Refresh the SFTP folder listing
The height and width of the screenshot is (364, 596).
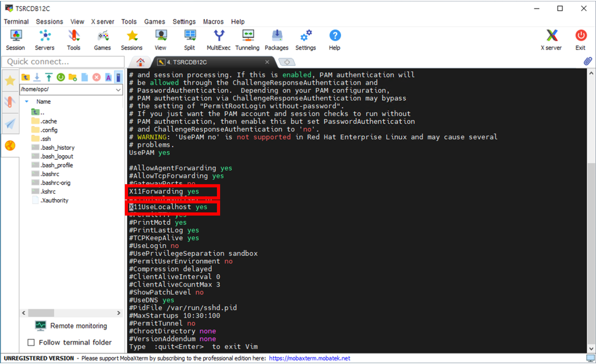point(61,77)
